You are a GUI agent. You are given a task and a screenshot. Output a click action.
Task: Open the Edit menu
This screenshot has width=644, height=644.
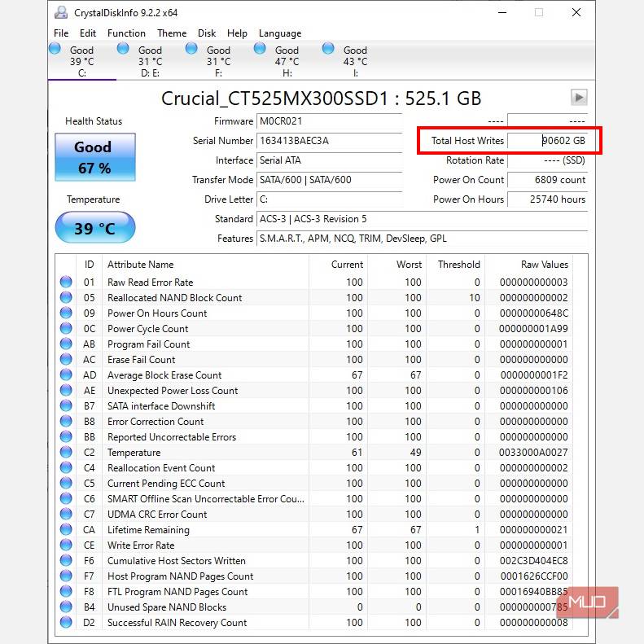point(87,33)
